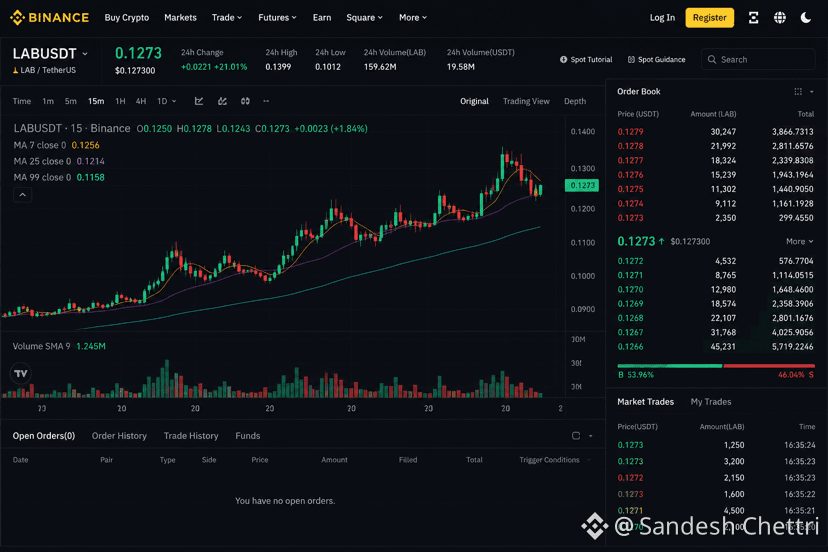Image resolution: width=828 pixels, height=552 pixels.
Task: Click the Trigger Conditions column header
Action: coord(549,460)
